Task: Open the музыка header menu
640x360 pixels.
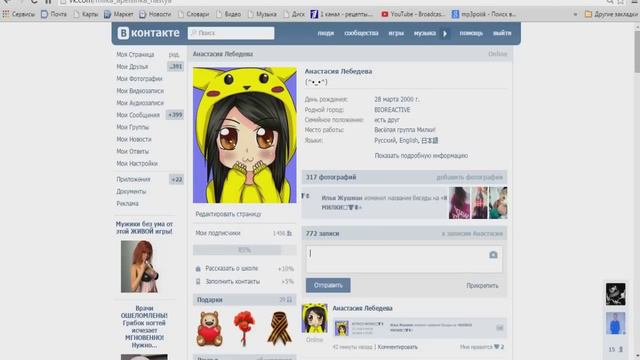Action: [x=424, y=33]
